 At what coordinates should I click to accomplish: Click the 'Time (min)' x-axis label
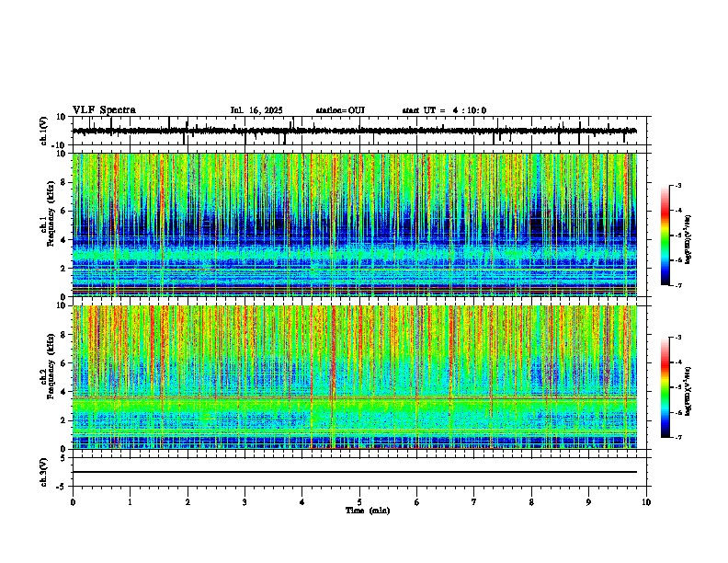(368, 511)
